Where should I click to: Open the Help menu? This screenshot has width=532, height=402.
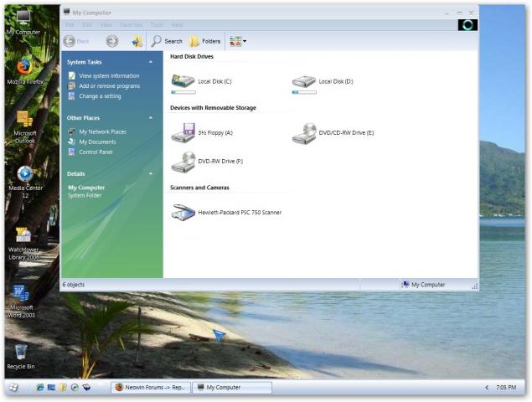point(177,25)
